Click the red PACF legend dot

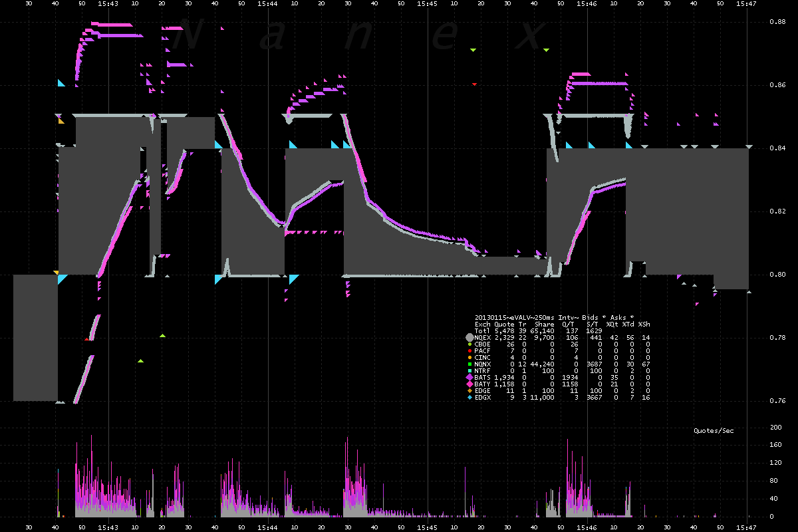[x=469, y=350]
